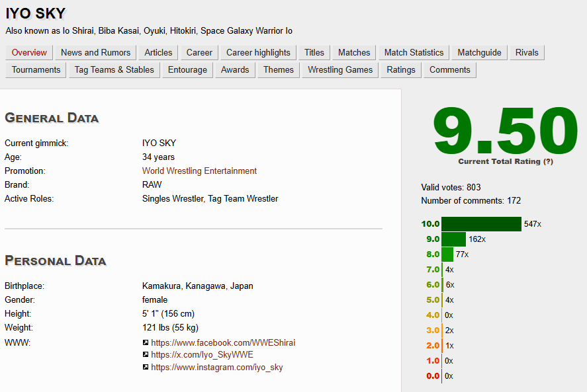Image resolution: width=587 pixels, height=392 pixels.
Task: Click the 0.0 rating label
Action: 433,376
